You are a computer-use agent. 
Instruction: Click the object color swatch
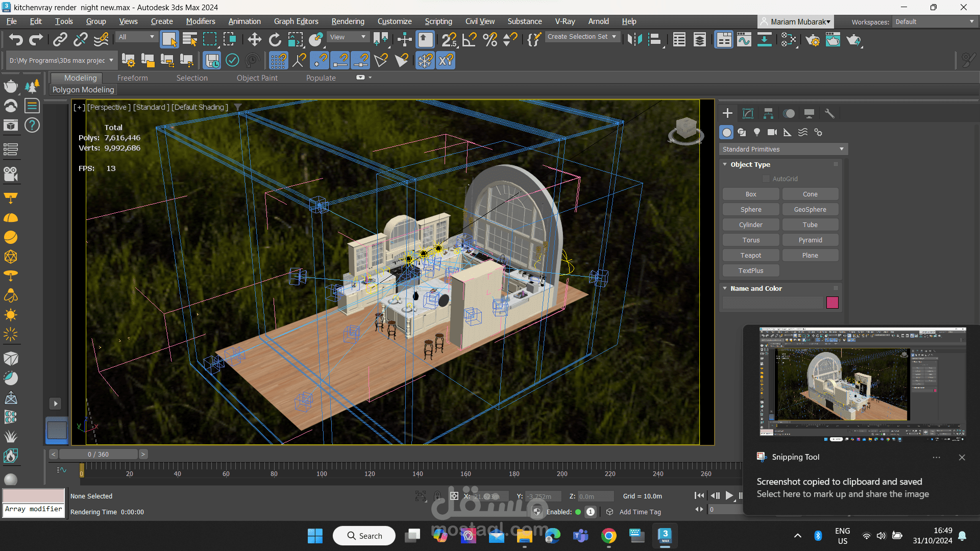pos(832,303)
